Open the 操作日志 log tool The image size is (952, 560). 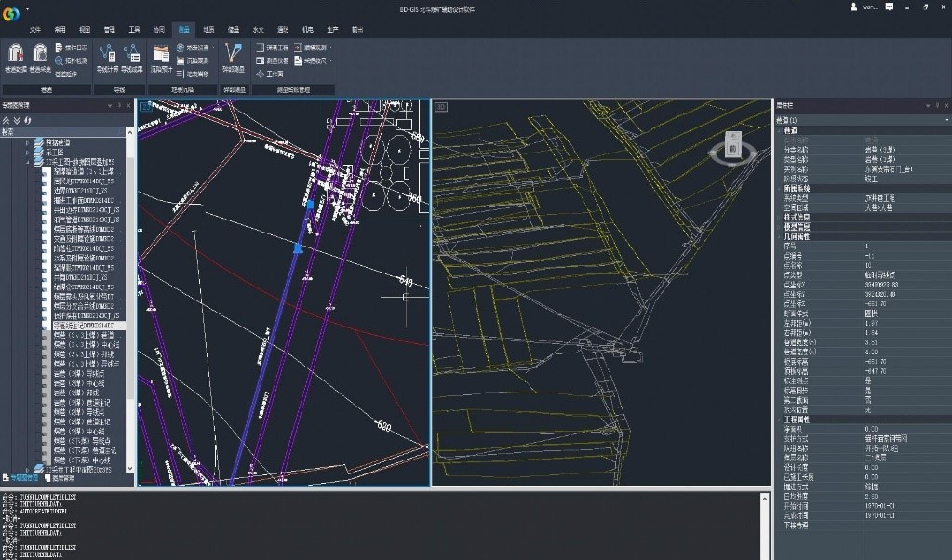tap(72, 47)
